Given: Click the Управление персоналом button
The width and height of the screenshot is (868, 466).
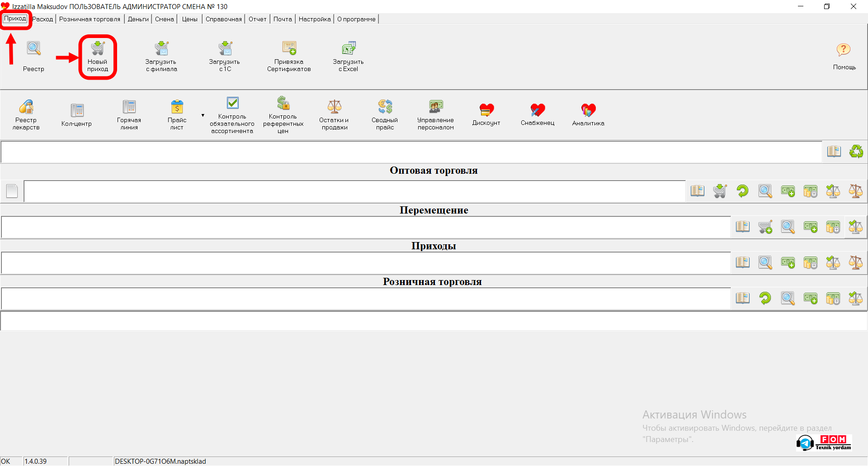Looking at the screenshot, I should [435, 107].
